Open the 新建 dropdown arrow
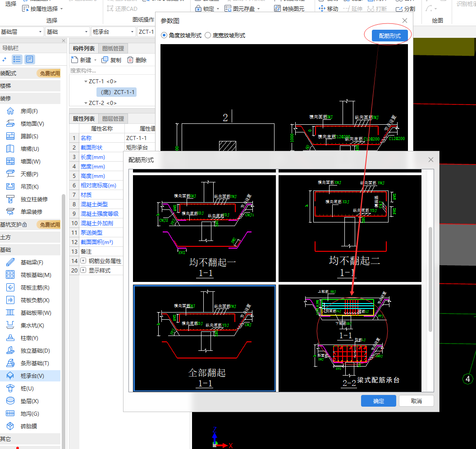 coord(95,60)
